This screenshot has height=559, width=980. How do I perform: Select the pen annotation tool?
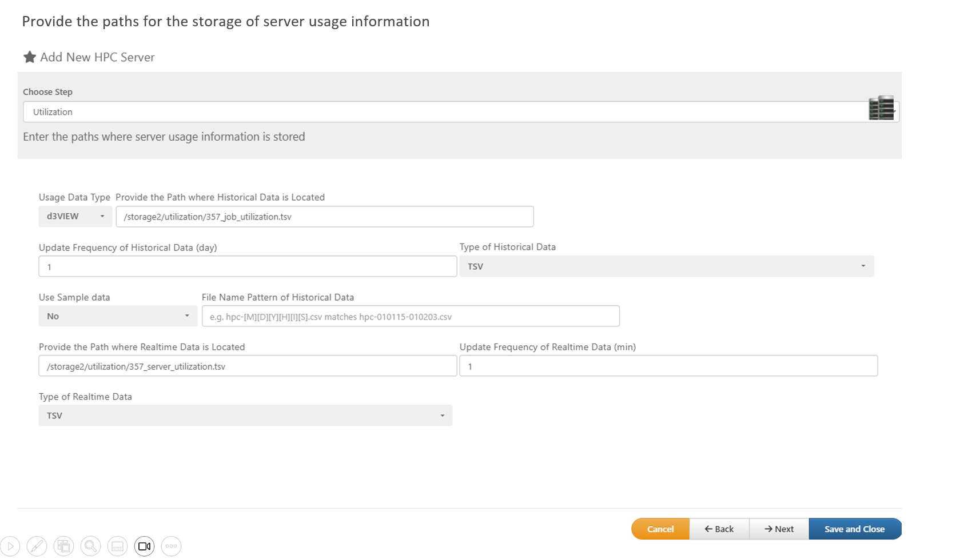(x=37, y=546)
